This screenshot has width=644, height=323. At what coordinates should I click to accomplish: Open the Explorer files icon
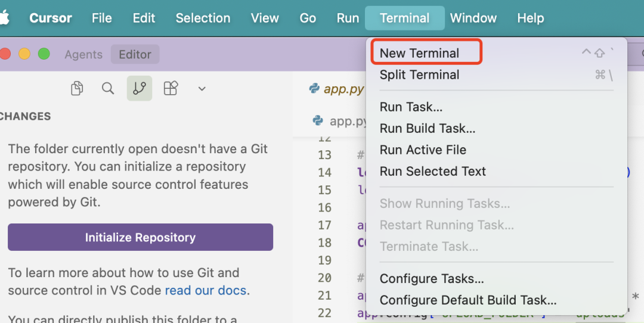point(77,88)
